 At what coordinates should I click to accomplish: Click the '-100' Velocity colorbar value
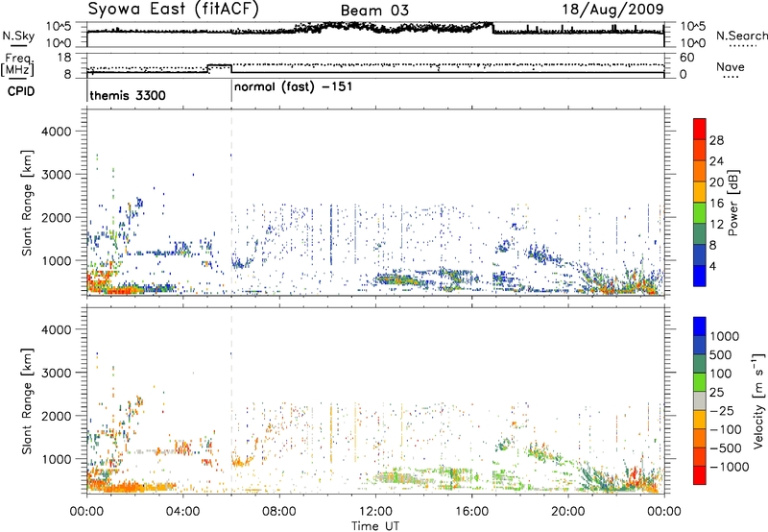pyautogui.click(x=726, y=429)
